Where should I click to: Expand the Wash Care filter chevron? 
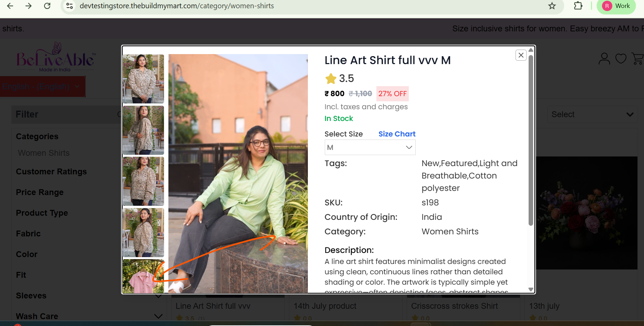click(158, 316)
